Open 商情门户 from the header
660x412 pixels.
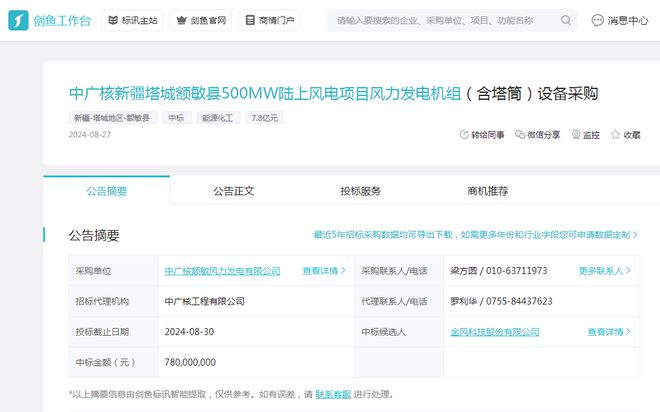pos(269,20)
